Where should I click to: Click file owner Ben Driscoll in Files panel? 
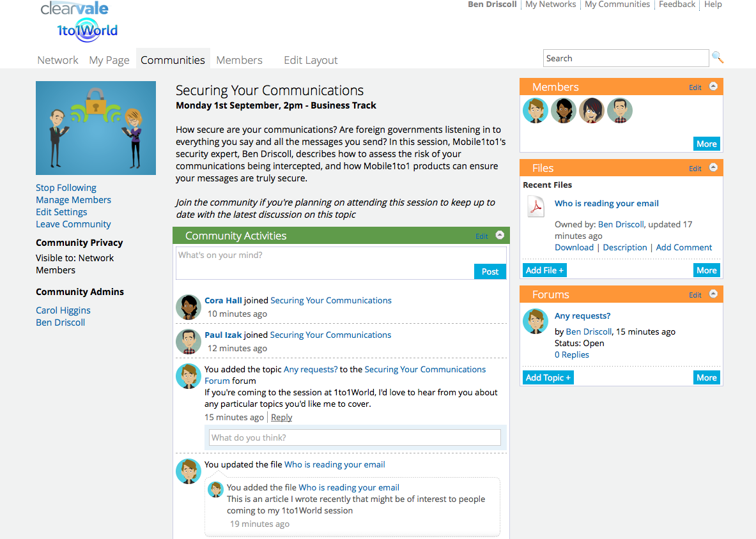point(621,224)
